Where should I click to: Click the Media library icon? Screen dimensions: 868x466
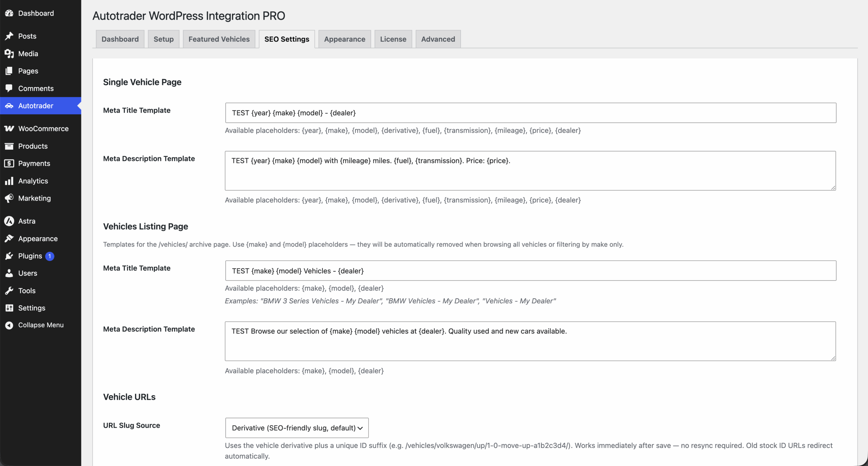pyautogui.click(x=9, y=54)
